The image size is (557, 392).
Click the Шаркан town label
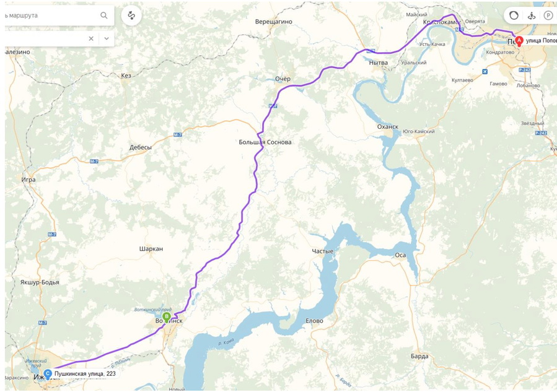[x=151, y=249]
